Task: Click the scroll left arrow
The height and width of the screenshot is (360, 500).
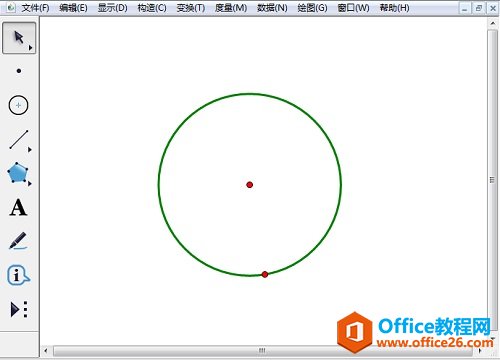Action: [x=46, y=351]
